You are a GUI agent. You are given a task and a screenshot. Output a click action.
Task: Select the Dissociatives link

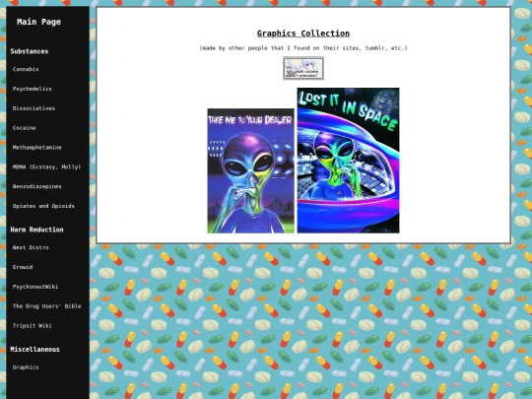tap(33, 108)
